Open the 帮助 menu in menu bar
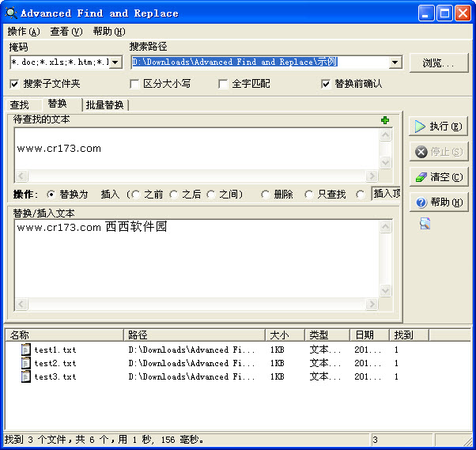 click(x=109, y=32)
